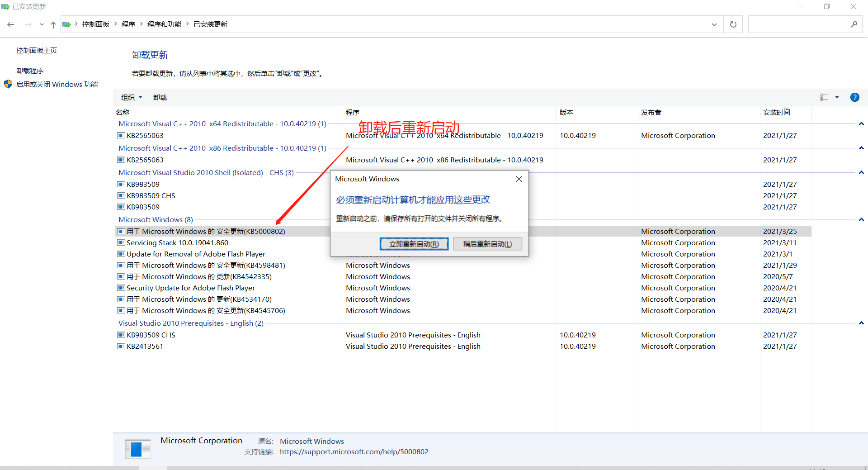This screenshot has height=470, width=868.
Task: Click Microsoft Visual Studio 2010 Shell group title
Action: tap(206, 173)
